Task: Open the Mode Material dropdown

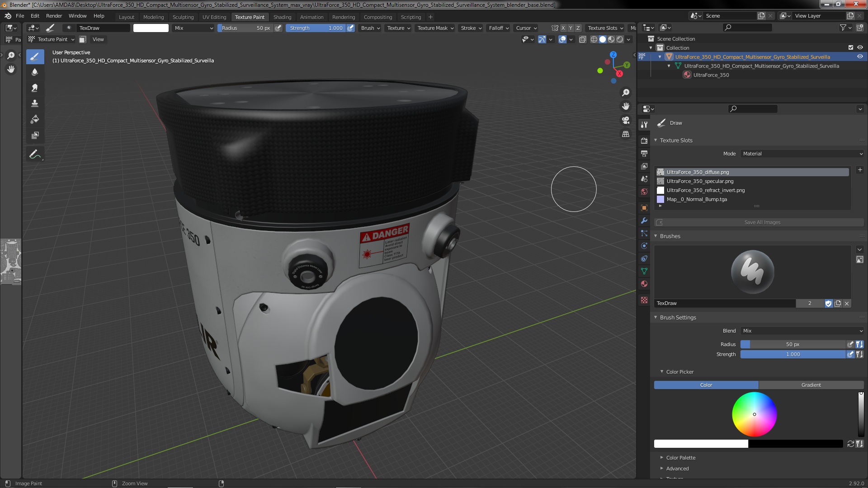Action: pyautogui.click(x=802, y=154)
